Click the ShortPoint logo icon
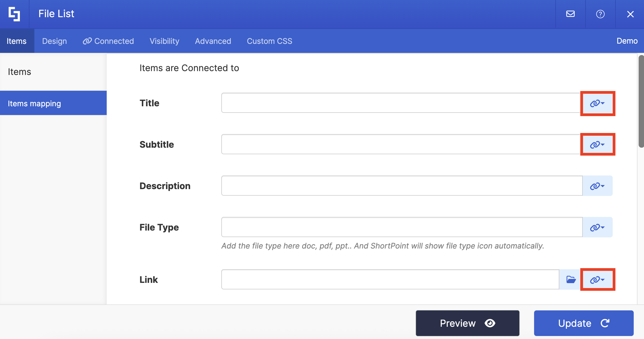Image resolution: width=644 pixels, height=339 pixels. pos(14,14)
